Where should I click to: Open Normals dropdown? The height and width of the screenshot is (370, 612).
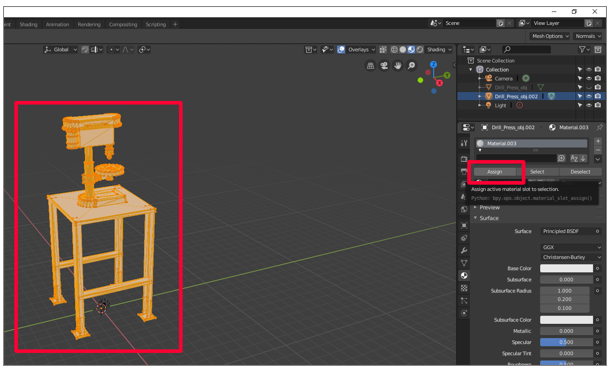[588, 36]
